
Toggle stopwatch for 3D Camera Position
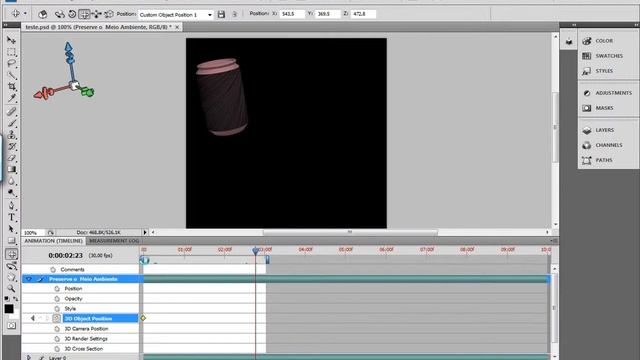[57, 329]
